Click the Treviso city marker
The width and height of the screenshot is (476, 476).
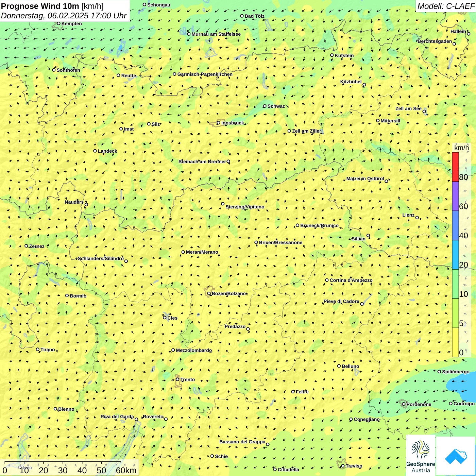[343, 466]
